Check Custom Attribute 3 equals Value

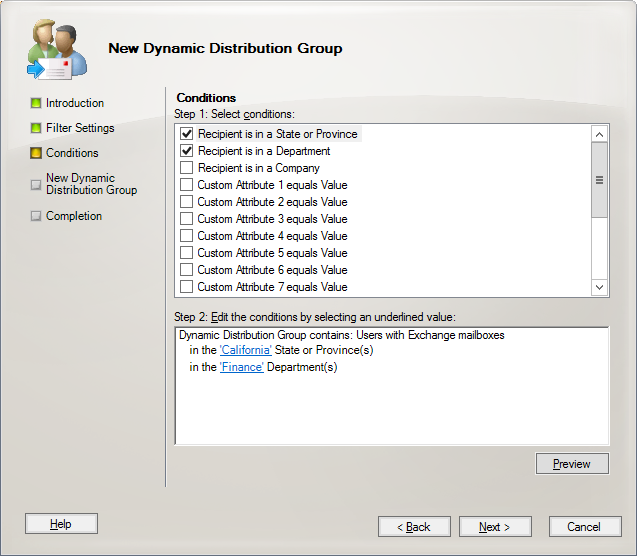point(186,219)
